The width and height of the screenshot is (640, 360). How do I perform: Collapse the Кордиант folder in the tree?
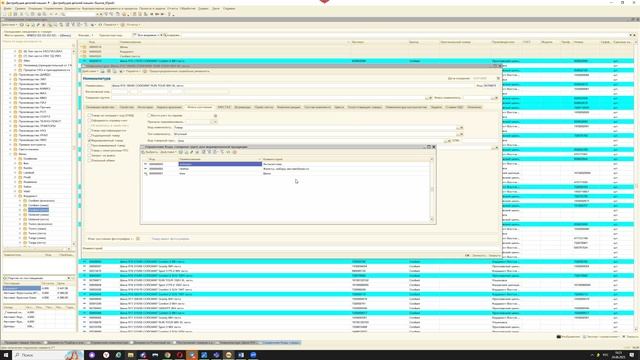(x=16, y=196)
